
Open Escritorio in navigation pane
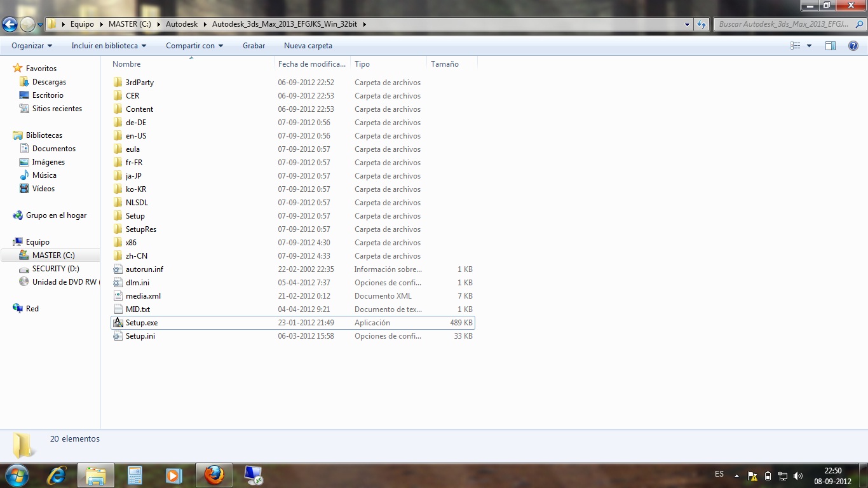(48, 95)
